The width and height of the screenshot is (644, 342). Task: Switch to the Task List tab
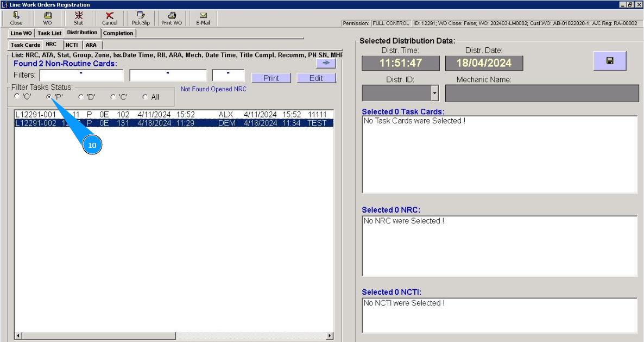(49, 33)
